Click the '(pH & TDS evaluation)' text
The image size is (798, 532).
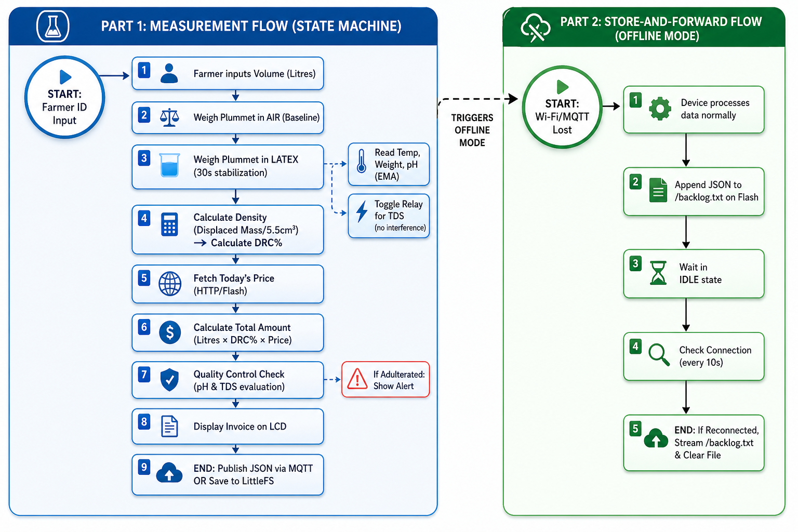pyautogui.click(x=240, y=387)
